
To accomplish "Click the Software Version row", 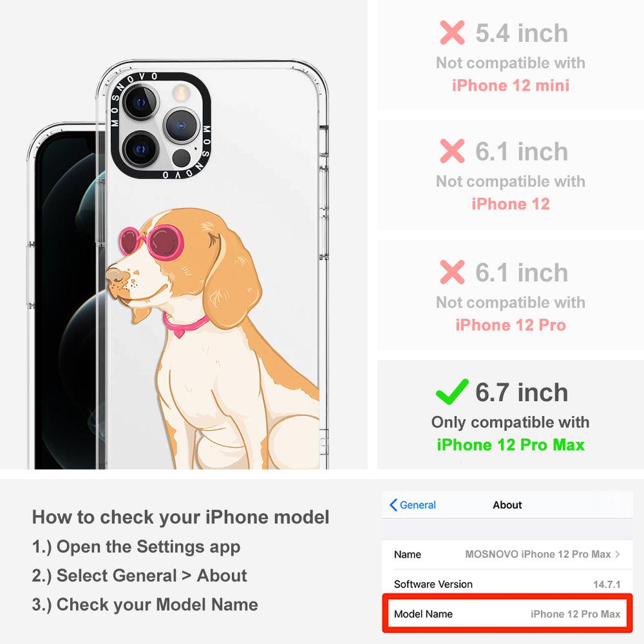I will [x=507, y=584].
